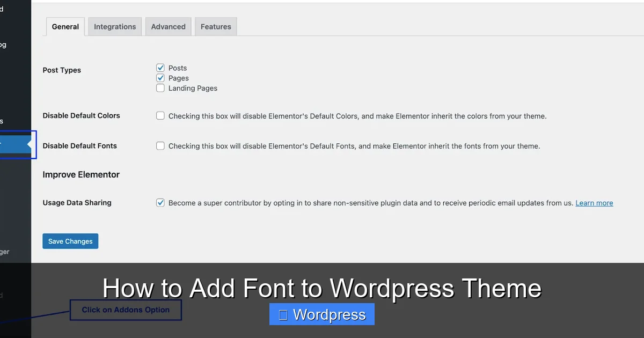Screen dimensions: 644x338
Task: Click the Wordpress category tag
Action: pos(322,314)
